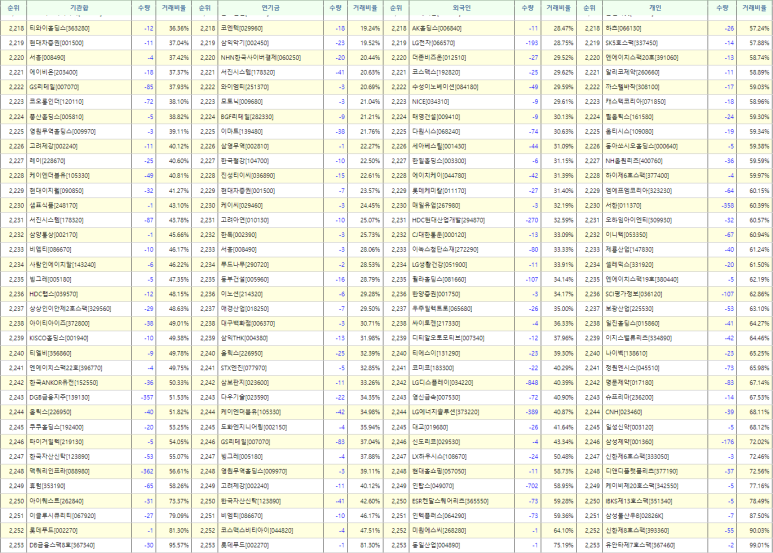The width and height of the screenshot is (773, 553).
Task: Select 삼익THK[004380] entry
Action: (x=244, y=339)
